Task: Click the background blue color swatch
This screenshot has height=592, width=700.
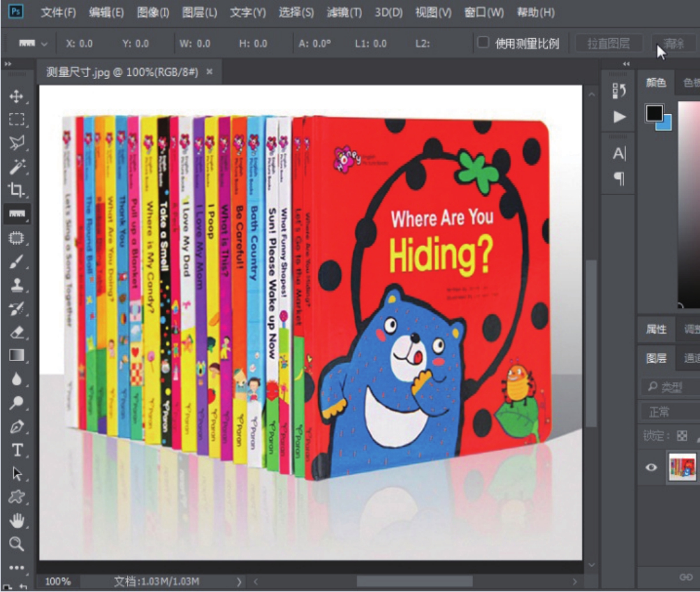Action: coord(666,124)
